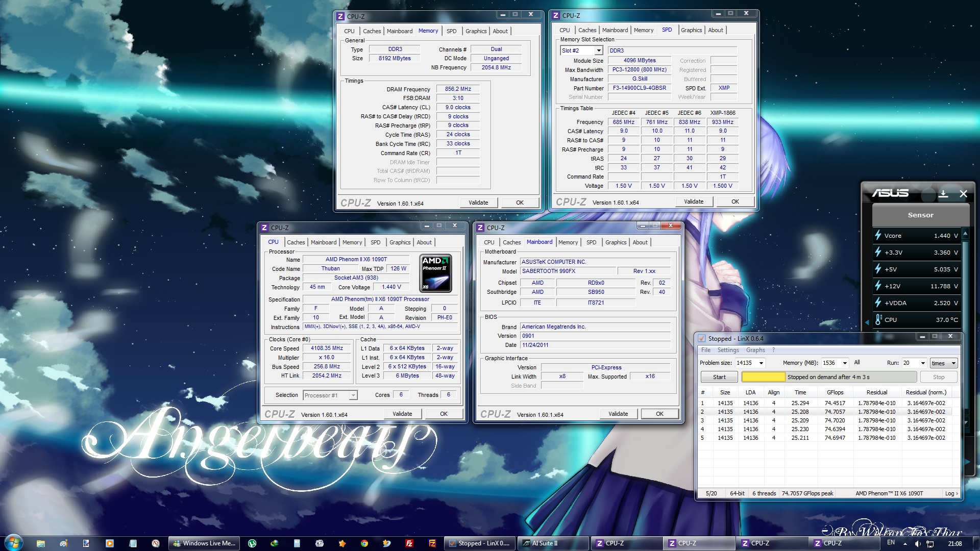Click the ASUS Sensor minimize-to-tray arrow icon
980x551 pixels.
tap(943, 194)
